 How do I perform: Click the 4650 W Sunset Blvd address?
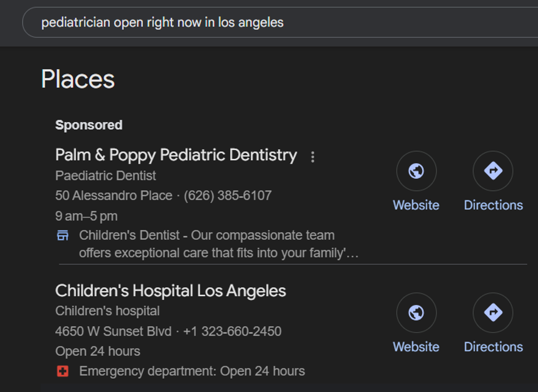[x=113, y=332]
